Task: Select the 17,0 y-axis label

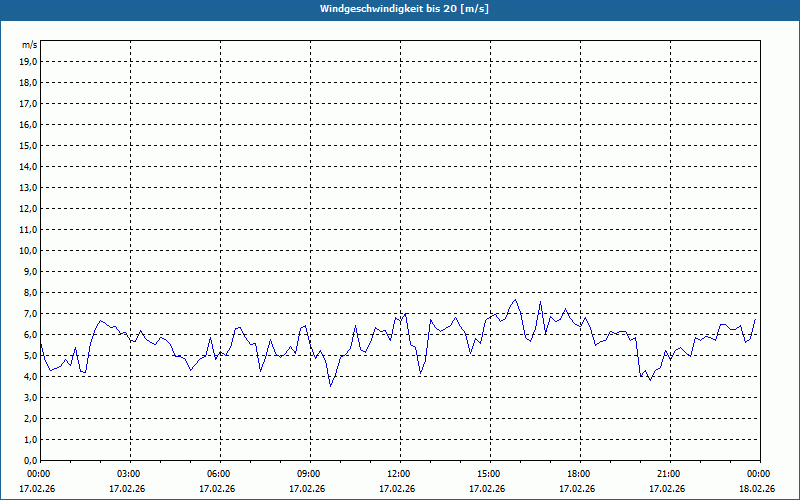Action: [29, 104]
